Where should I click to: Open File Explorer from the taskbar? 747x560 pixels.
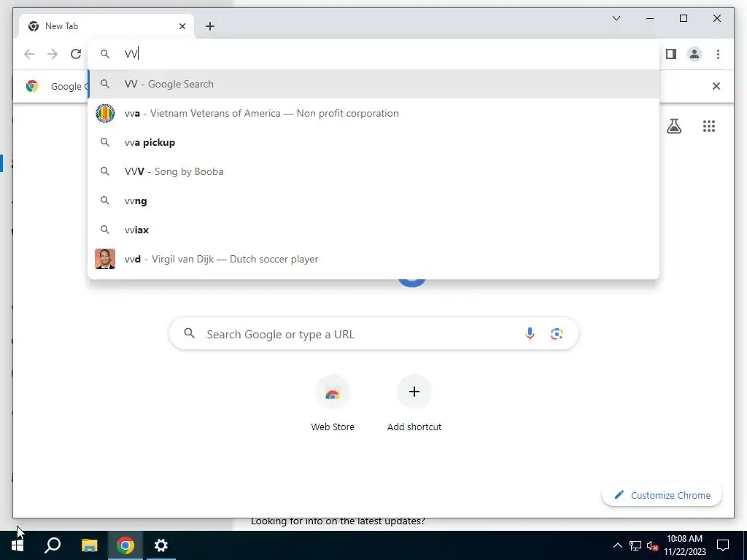coord(89,545)
